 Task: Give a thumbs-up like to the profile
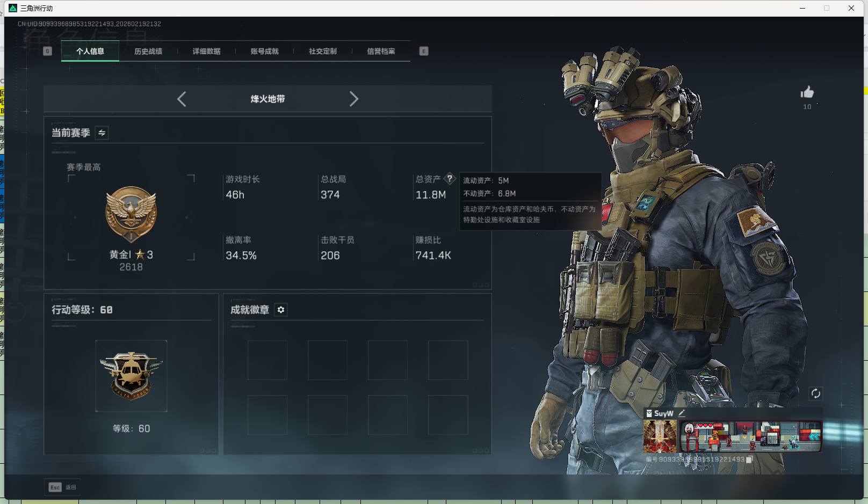click(x=807, y=92)
